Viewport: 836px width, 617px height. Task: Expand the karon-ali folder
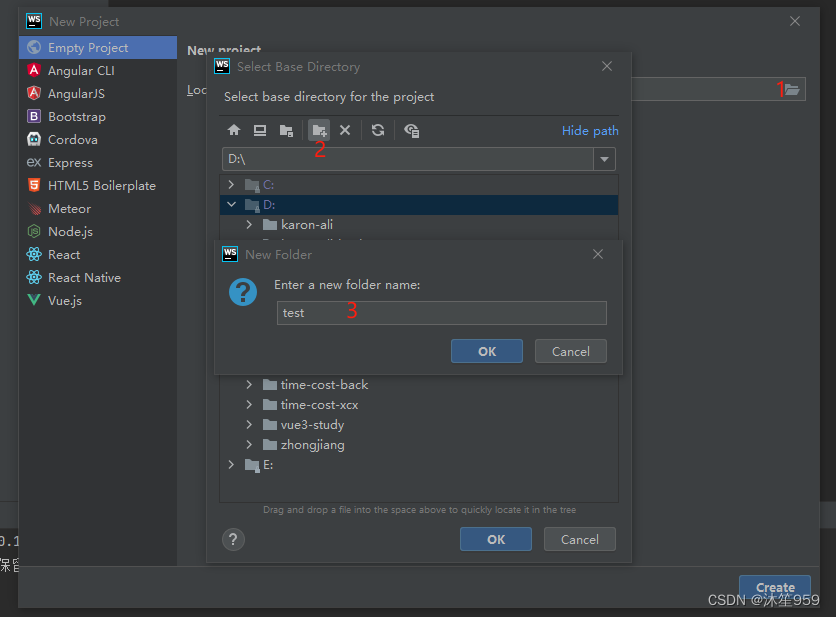tap(247, 224)
